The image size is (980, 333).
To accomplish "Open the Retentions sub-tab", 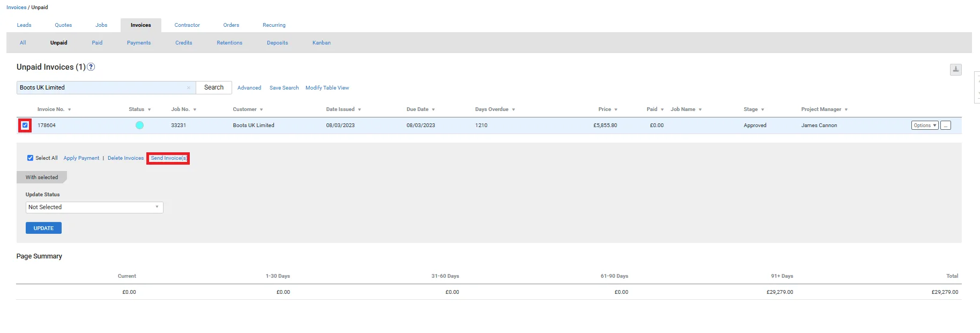I will pyautogui.click(x=229, y=43).
